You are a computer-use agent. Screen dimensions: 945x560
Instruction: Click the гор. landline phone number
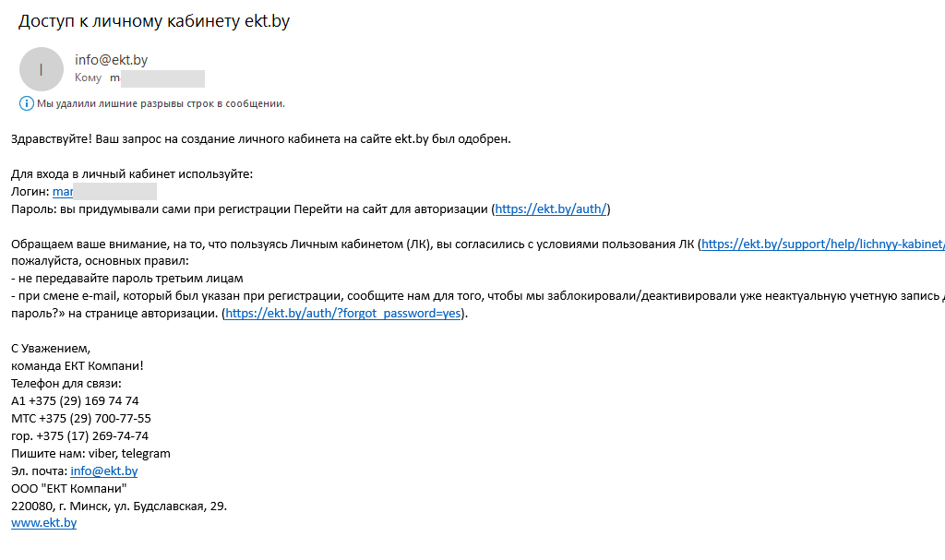(79, 436)
